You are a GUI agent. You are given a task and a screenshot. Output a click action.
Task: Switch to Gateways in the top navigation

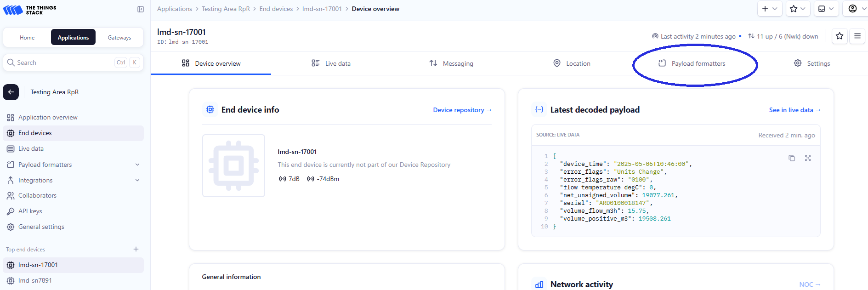(x=119, y=38)
